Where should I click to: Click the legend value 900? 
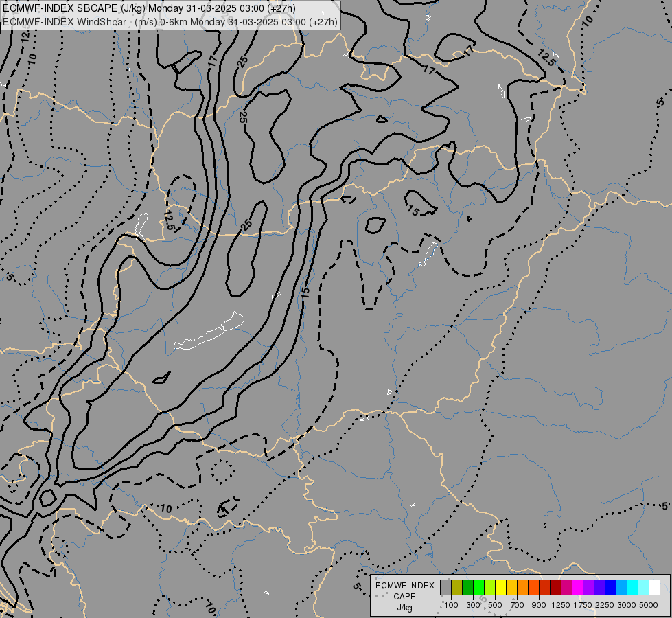pos(539,605)
